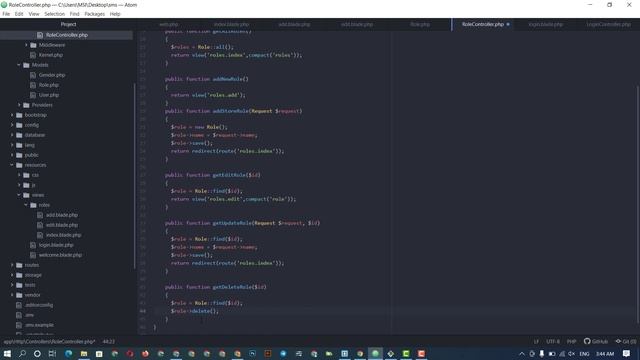Viewport: 640px width, 360px height.
Task: Expand the routes folder
Action: pyautogui.click(x=12, y=265)
